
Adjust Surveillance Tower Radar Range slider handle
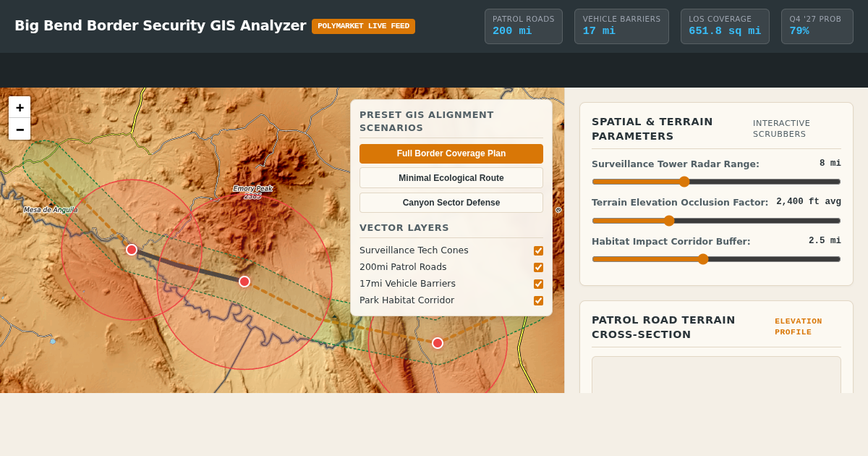tap(684, 182)
